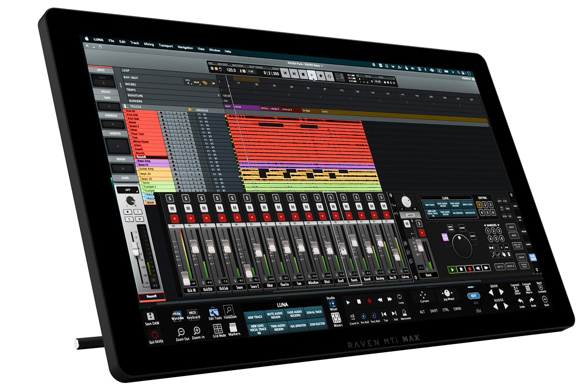Zoom in with the magnifier plus icon
The height and width of the screenshot is (392, 588).
(196, 330)
